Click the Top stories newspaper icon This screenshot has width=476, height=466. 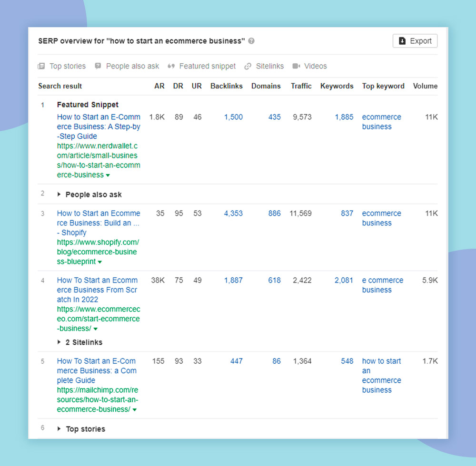tap(41, 66)
